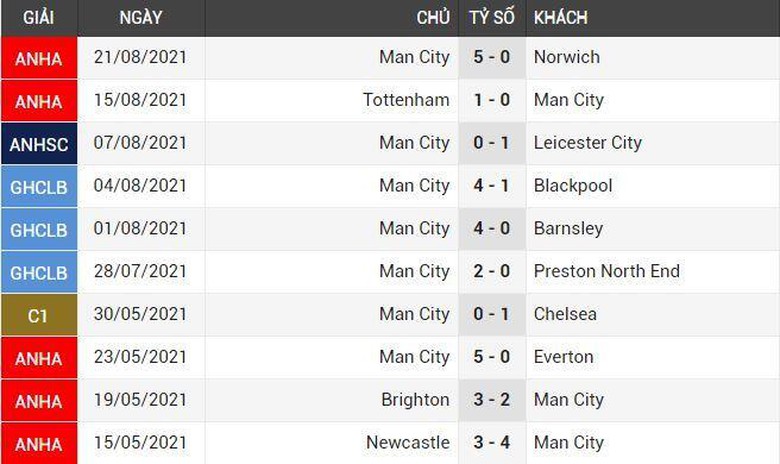
Task: Click the ANHA badge in the Norwich row
Action: pos(38,59)
